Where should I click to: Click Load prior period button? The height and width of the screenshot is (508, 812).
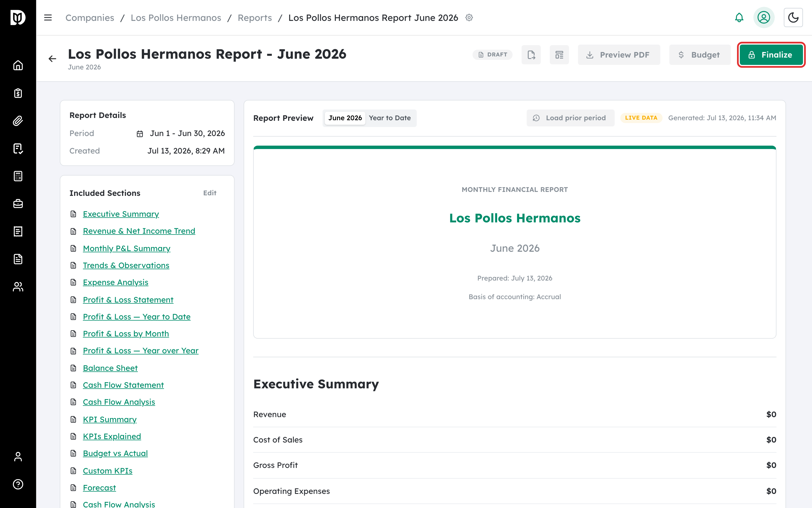pos(570,118)
